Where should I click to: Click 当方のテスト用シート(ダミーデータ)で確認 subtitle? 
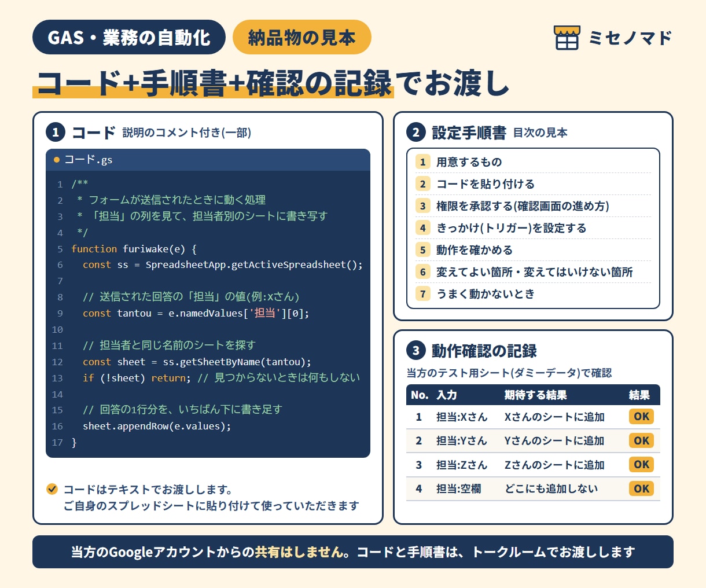[x=509, y=373]
